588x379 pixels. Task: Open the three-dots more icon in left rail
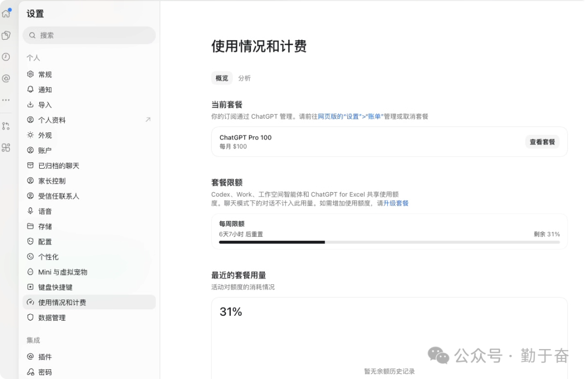(x=6, y=100)
